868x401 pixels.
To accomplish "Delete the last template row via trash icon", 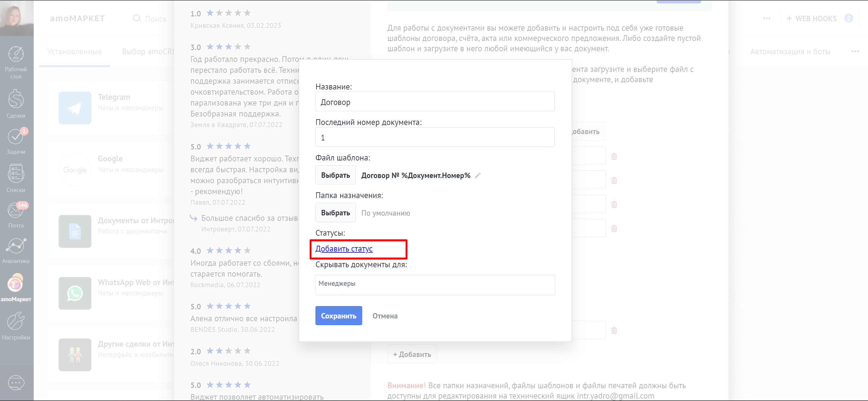I will tap(614, 330).
